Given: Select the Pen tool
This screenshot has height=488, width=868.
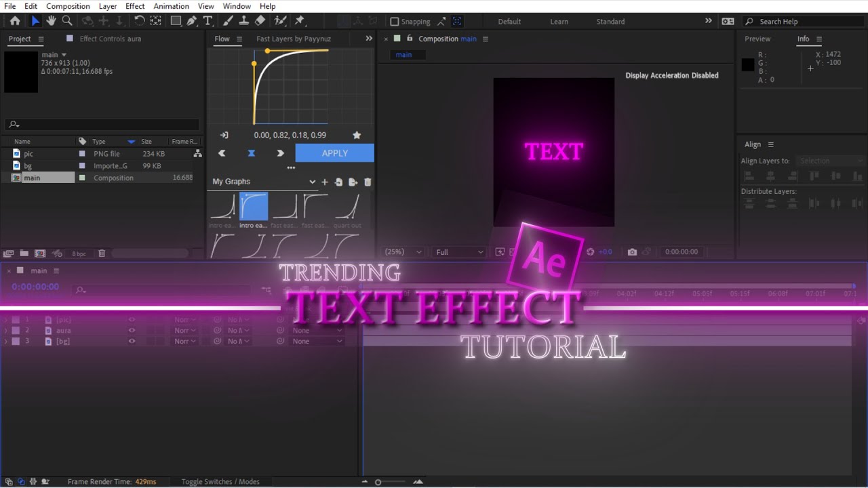Looking at the screenshot, I should 192,21.
